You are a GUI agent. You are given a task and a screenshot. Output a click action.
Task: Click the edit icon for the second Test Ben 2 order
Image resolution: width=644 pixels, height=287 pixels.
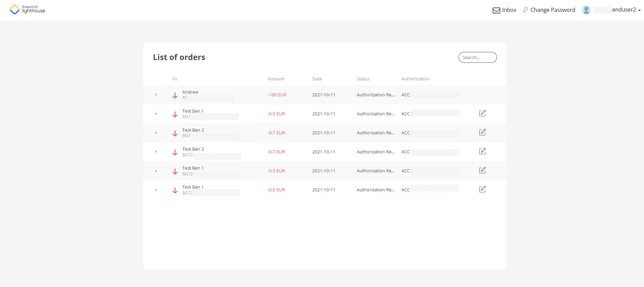pyautogui.click(x=482, y=151)
